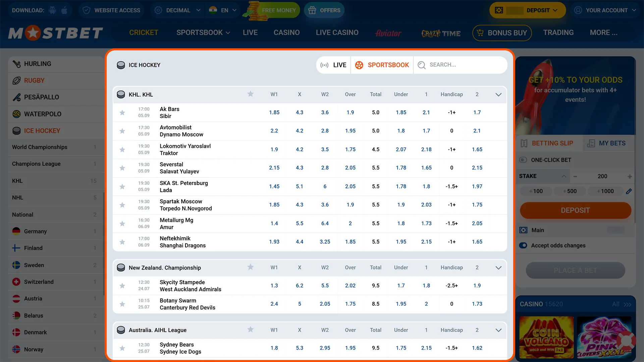Expand the Sportsbook navigation dropdown

tap(203, 33)
